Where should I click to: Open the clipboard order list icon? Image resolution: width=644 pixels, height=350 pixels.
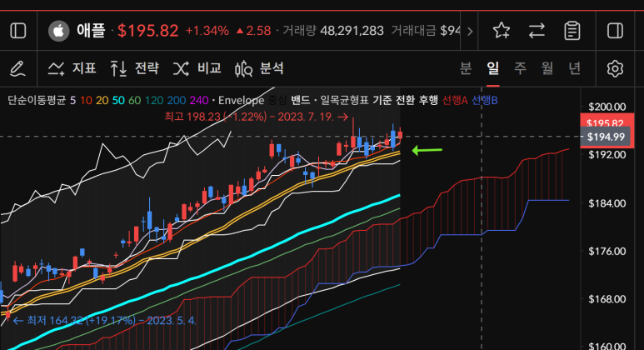(572, 31)
